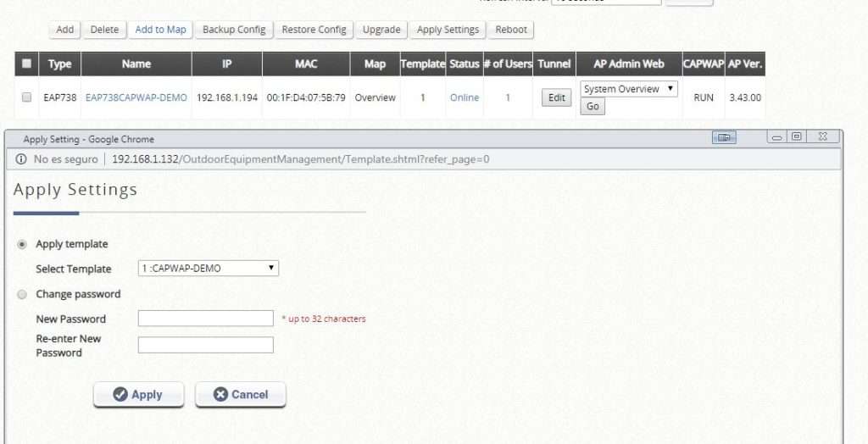
Task: Focus the Re-enter New Password field
Action: click(205, 345)
